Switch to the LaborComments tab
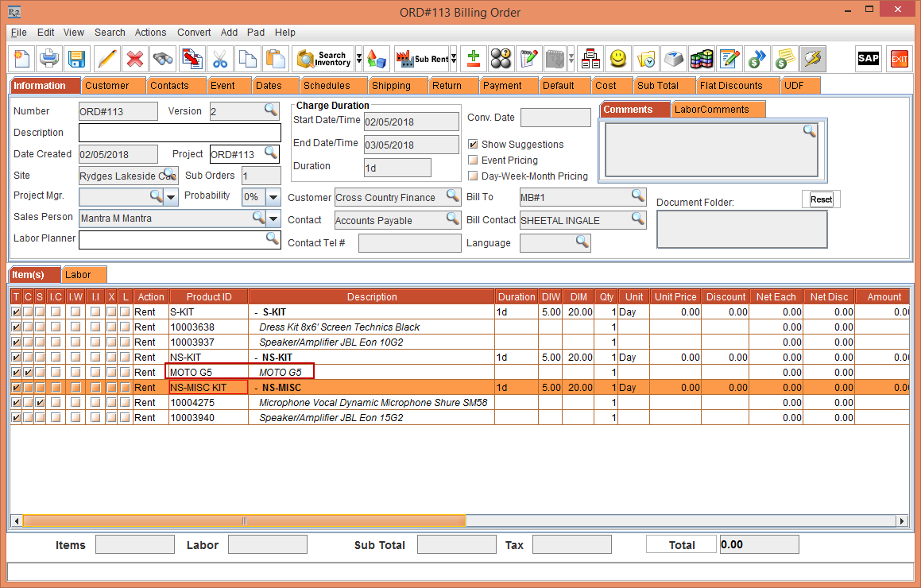Viewport: 921px width, 588px height. (x=711, y=110)
